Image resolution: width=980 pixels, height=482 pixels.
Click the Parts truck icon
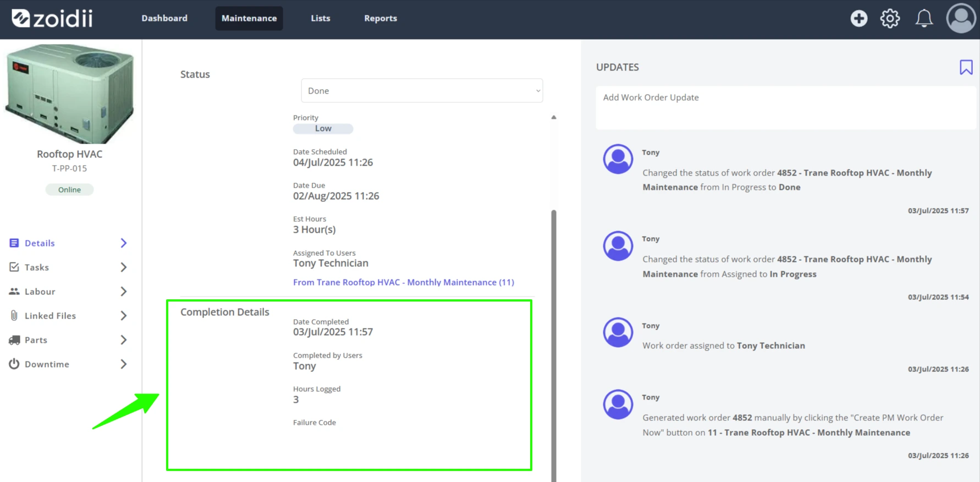(x=14, y=339)
